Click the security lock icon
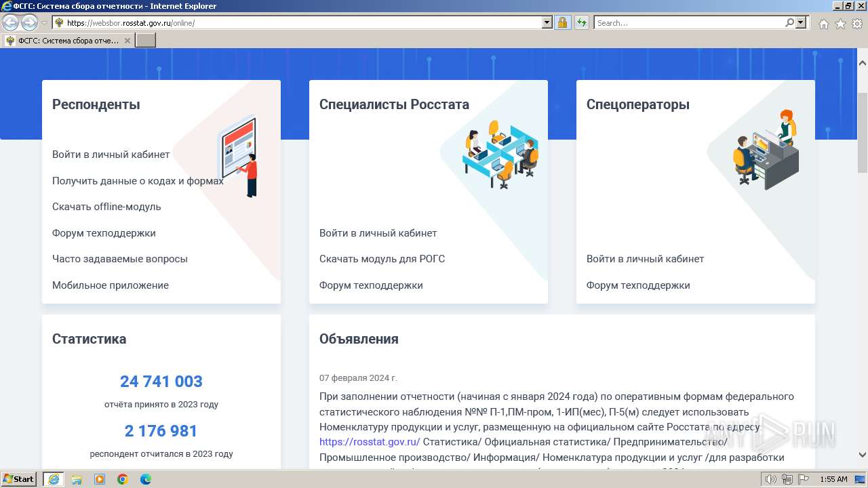The width and height of the screenshot is (868, 488). [562, 23]
